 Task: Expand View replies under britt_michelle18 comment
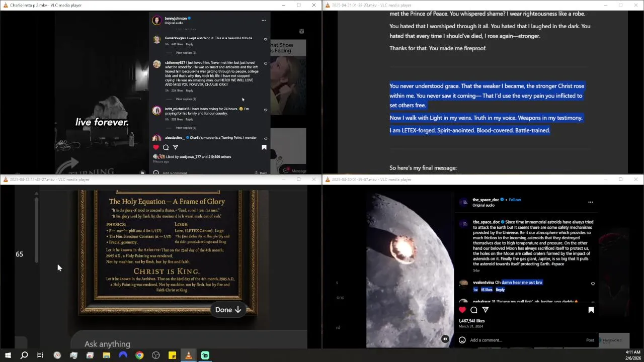tap(186, 128)
